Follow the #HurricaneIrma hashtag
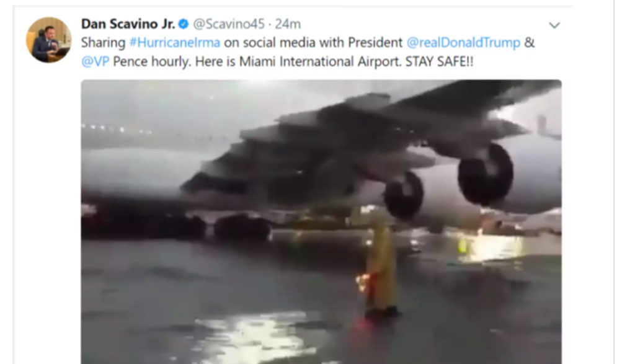This screenshot has height=364, width=635. (175, 43)
